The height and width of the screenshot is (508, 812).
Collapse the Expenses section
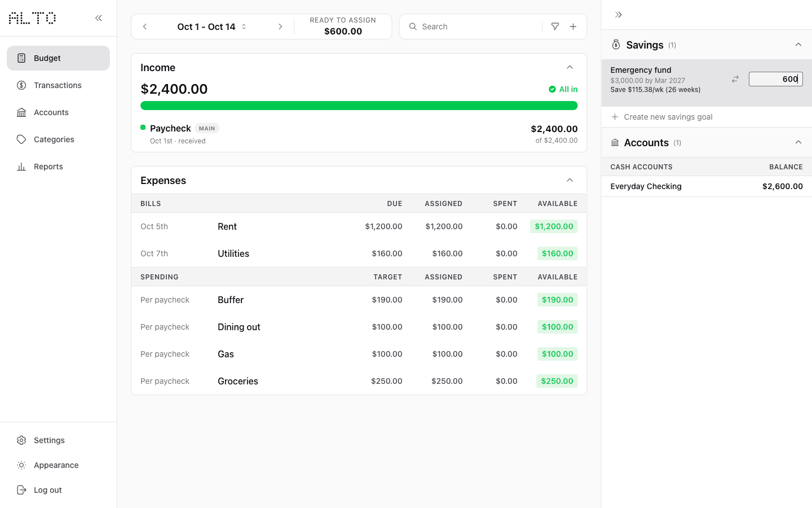[x=570, y=180]
